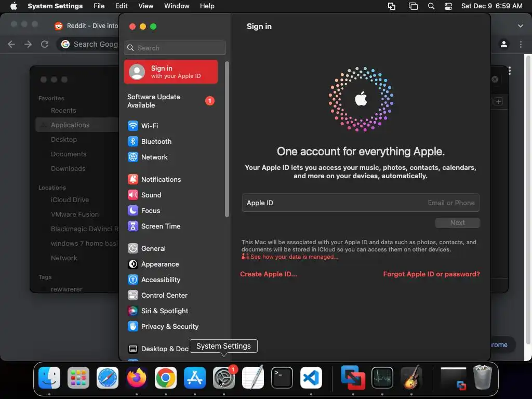Select Documents in Finder sidebar
Viewport: 532px width, 399px height.
69,154
